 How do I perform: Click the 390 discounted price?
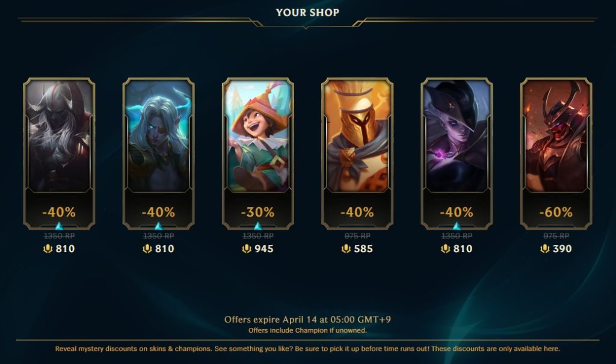click(562, 249)
